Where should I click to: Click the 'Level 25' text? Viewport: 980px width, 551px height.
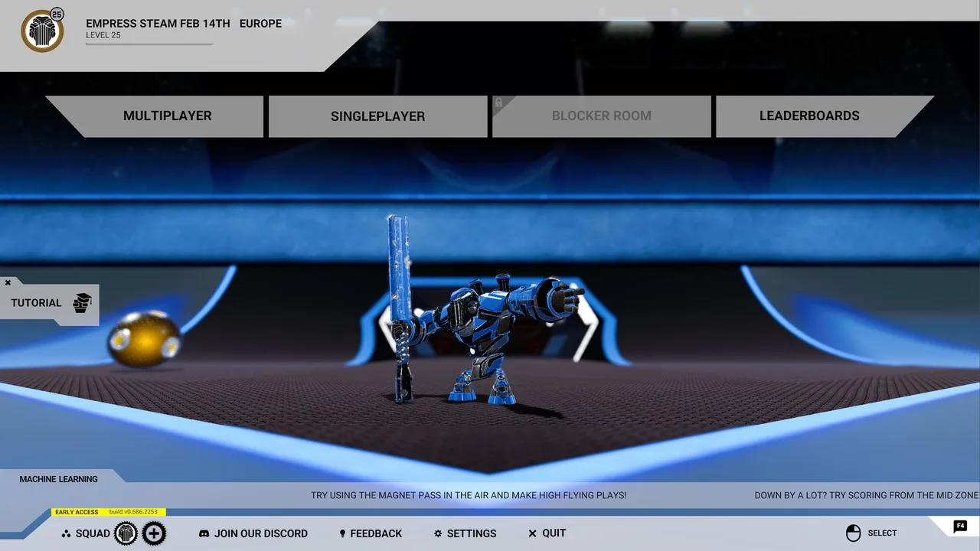103,35
